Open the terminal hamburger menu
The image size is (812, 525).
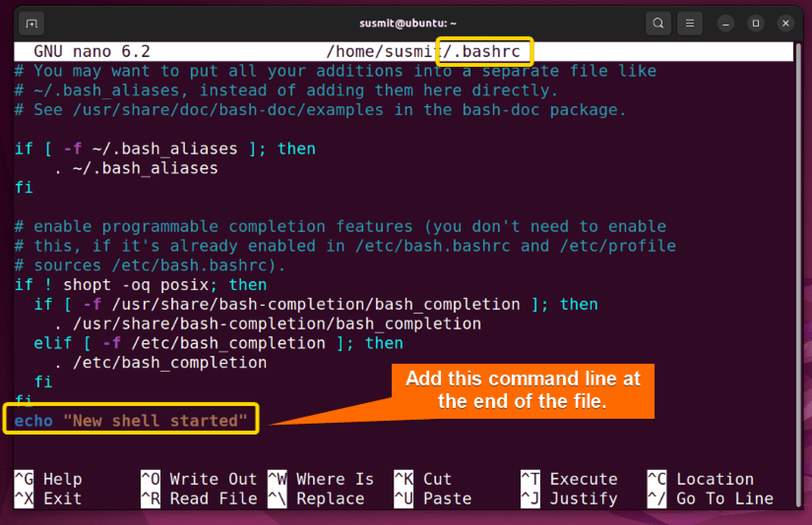click(689, 23)
